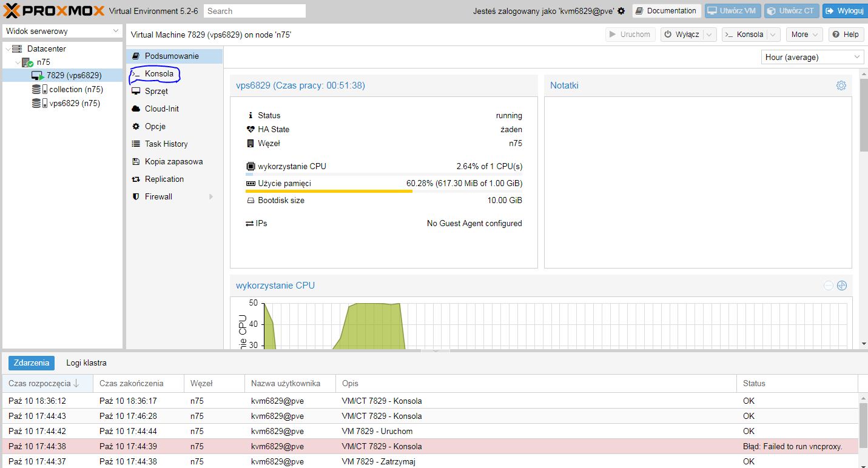This screenshot has height=468, width=868.
Task: Select Opcje in the side menu
Action: point(155,126)
